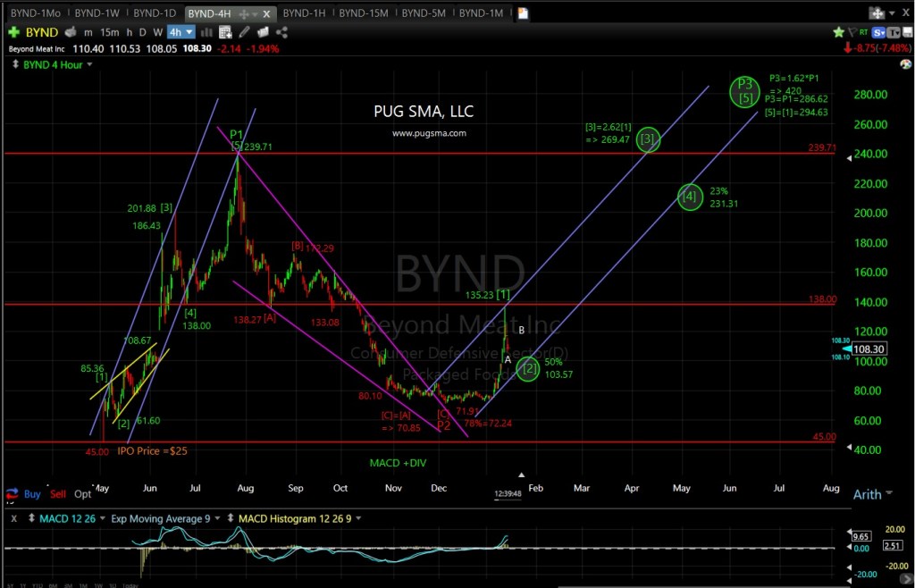Click the window move handle top right
This screenshot has height=588, width=915.
[877, 13]
